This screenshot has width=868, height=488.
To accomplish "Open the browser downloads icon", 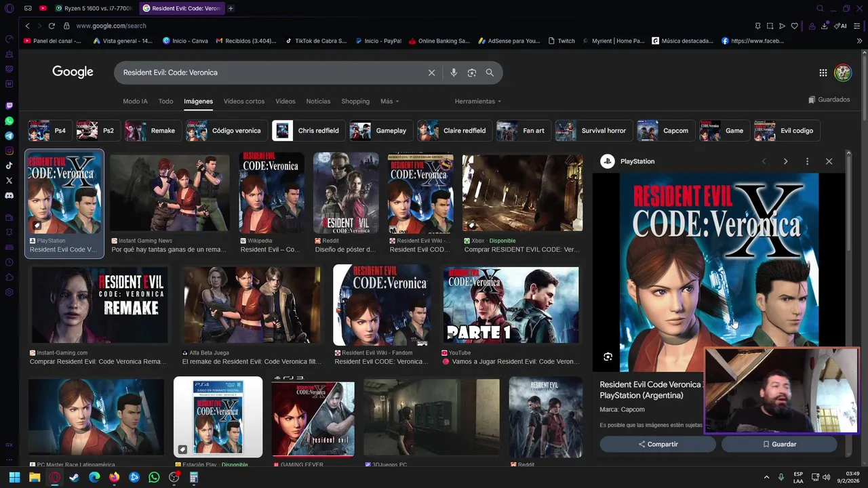I will pyautogui.click(x=824, y=26).
